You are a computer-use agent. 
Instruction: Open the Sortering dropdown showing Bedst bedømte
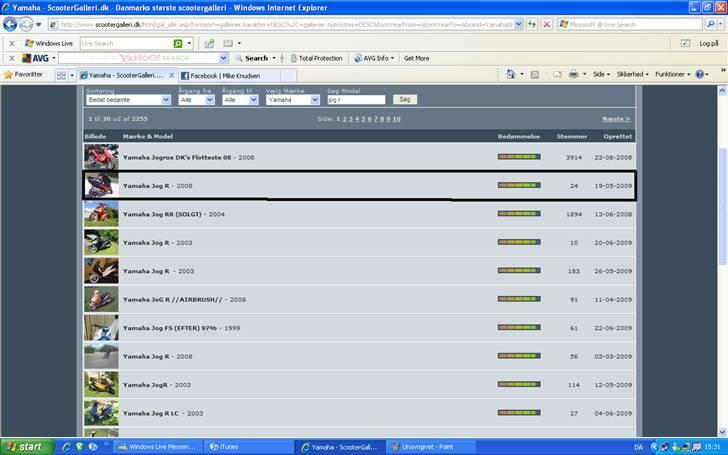[129, 100]
